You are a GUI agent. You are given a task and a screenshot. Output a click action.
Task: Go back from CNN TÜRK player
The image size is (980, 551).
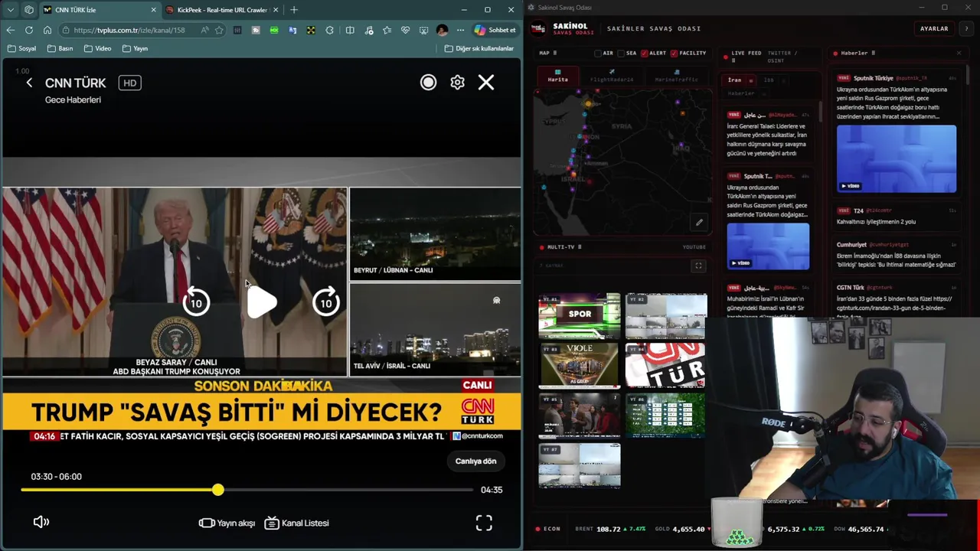29,83
